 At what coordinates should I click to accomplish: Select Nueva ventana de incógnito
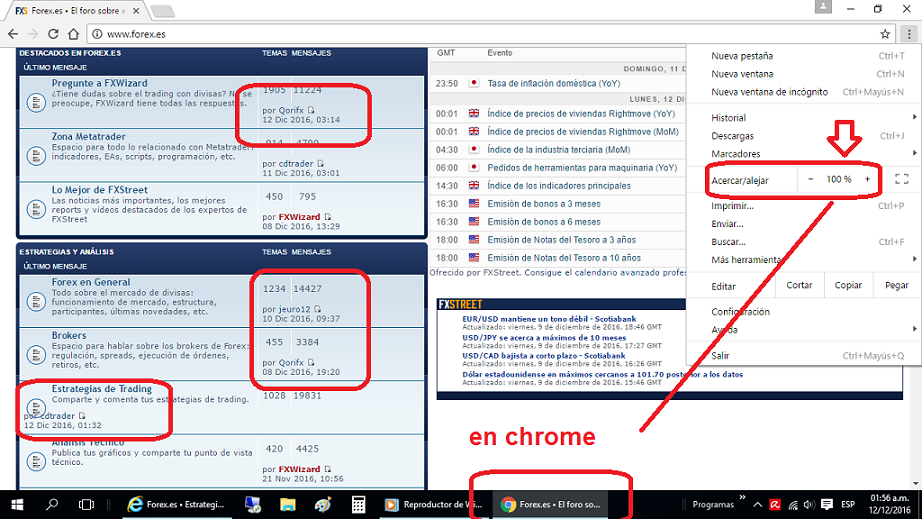[x=769, y=92]
